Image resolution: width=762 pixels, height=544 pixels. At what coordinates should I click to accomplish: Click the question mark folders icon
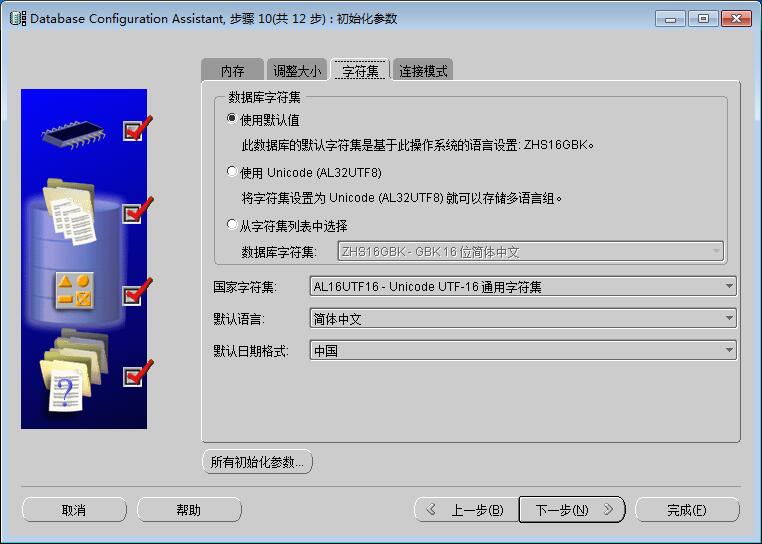point(74,371)
